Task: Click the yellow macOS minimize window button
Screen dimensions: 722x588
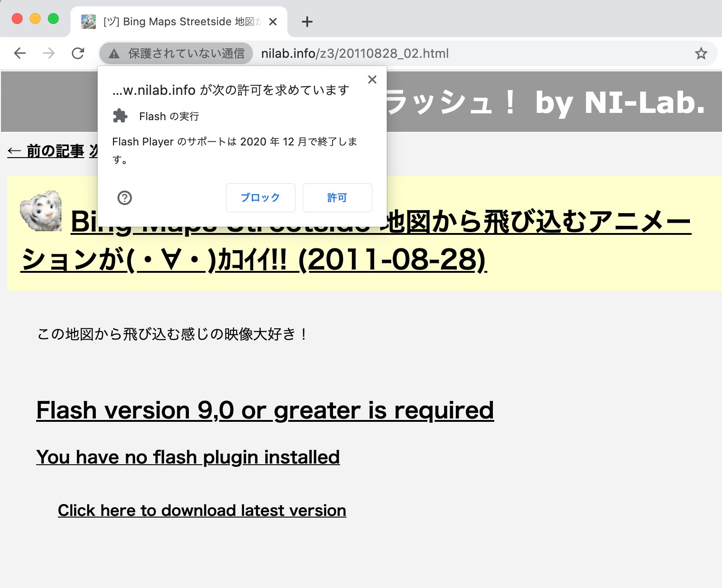Action: point(35,19)
